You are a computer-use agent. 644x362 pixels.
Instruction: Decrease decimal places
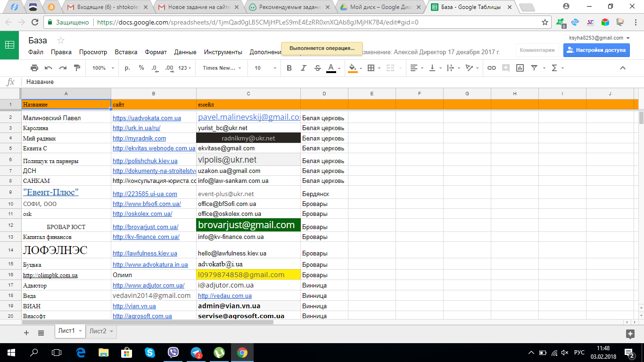point(155,68)
